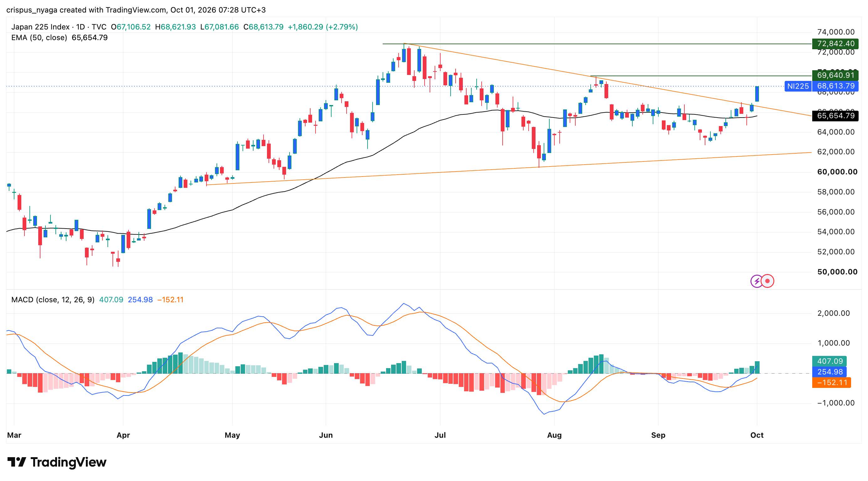Viewport: 868px width, 481px height.
Task: Click the Sep label on time axis
Action: (x=658, y=435)
